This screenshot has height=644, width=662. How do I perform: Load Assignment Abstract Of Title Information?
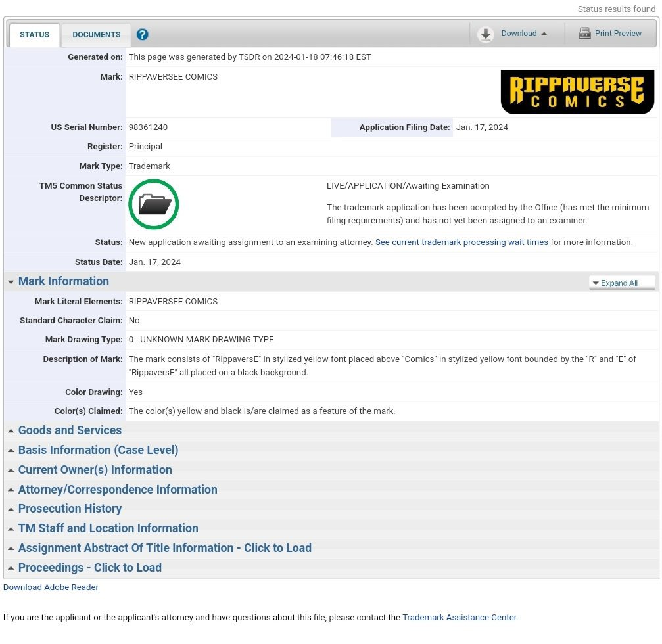click(164, 548)
